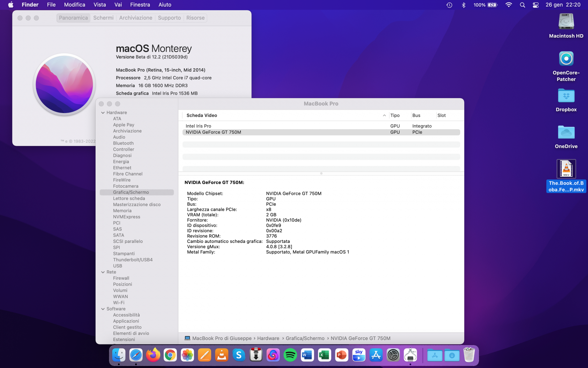
Task: Select OpenCore-Patcher desktop icon
Action: (566, 59)
